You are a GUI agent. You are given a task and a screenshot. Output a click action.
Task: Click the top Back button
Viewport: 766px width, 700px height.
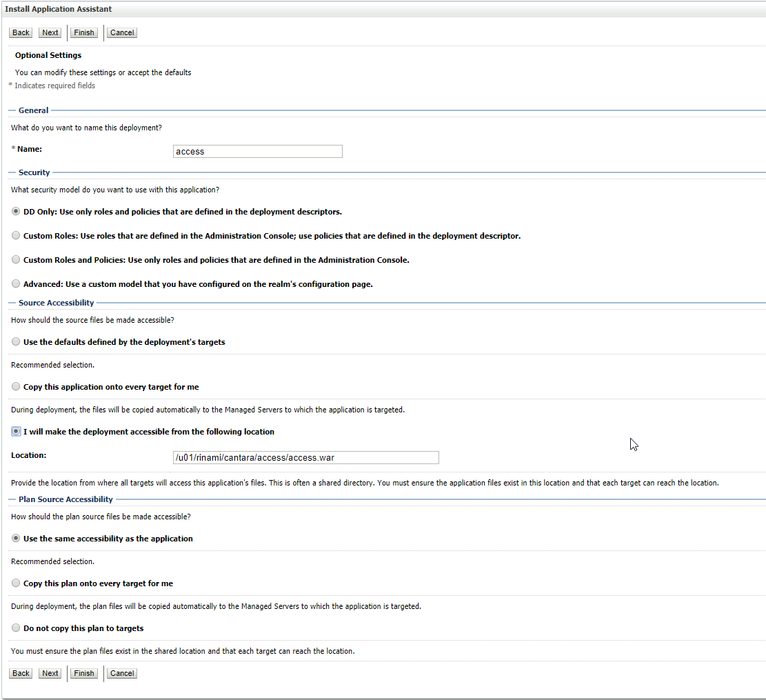pos(21,32)
